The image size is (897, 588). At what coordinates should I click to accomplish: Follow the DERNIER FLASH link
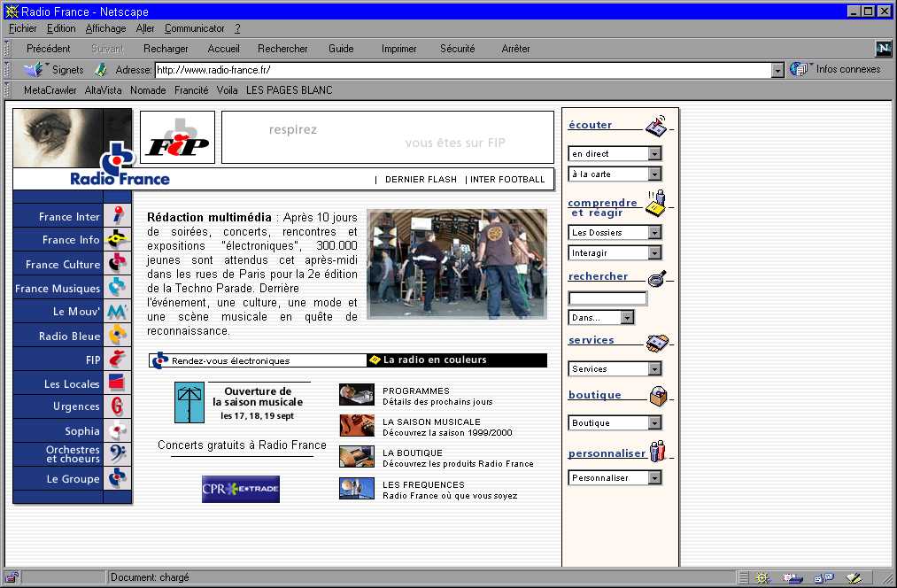pos(421,180)
